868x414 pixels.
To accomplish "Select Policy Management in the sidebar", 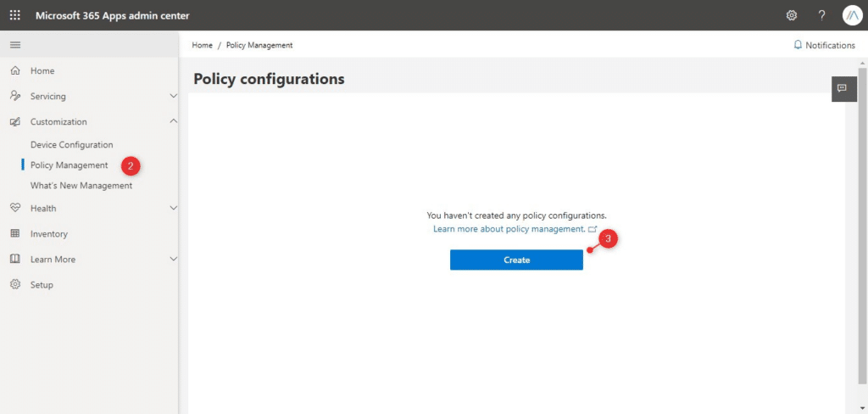I will (x=70, y=165).
